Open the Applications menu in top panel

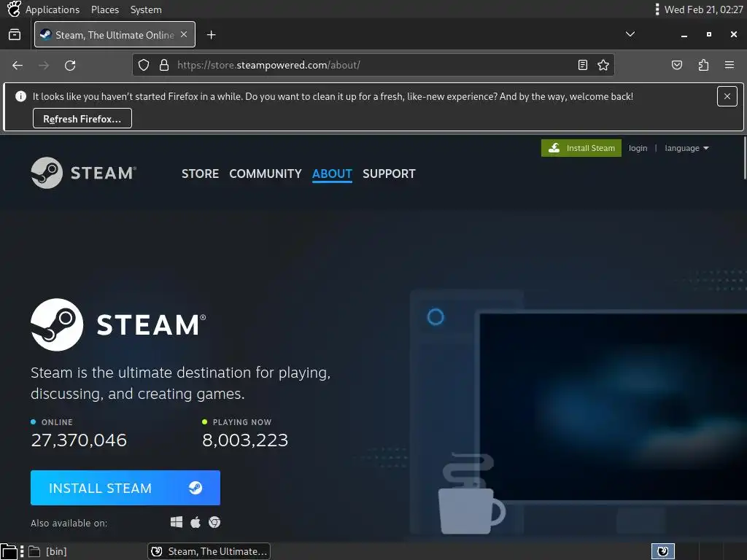tap(53, 9)
